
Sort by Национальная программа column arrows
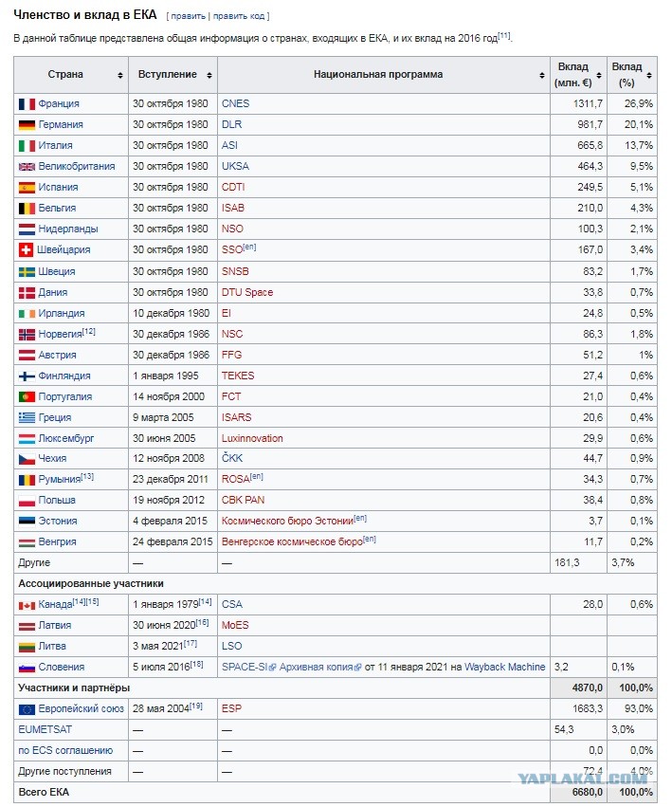(x=542, y=75)
